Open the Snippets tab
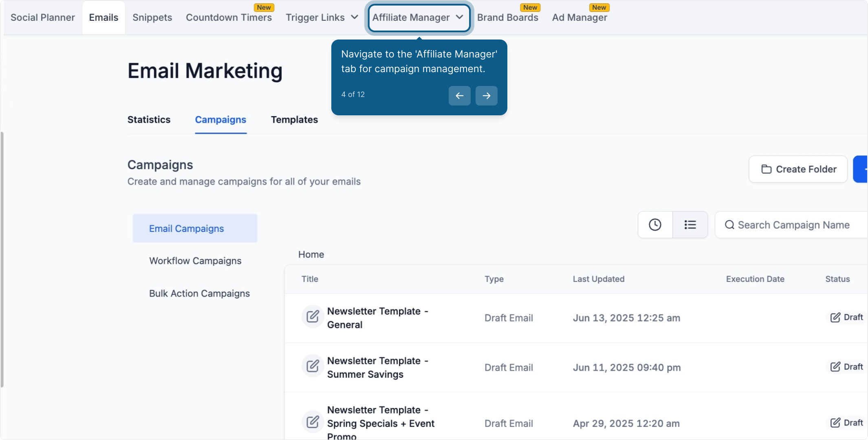Viewport: 868px width, 440px height. click(x=152, y=18)
